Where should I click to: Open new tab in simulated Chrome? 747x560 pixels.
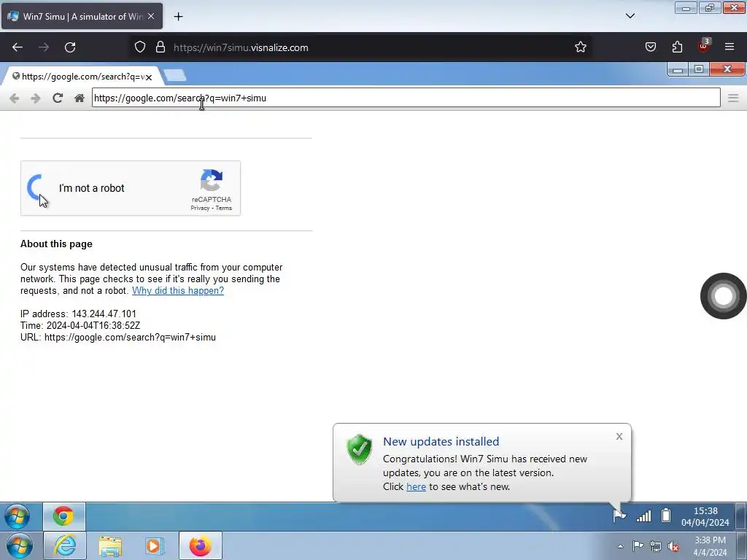point(175,75)
